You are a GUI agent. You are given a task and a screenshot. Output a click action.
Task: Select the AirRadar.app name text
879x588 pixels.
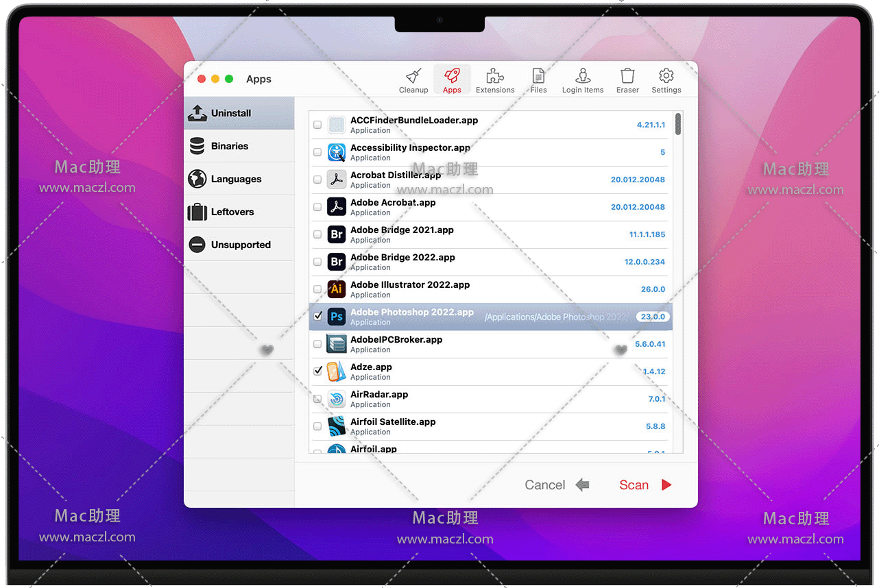point(379,394)
